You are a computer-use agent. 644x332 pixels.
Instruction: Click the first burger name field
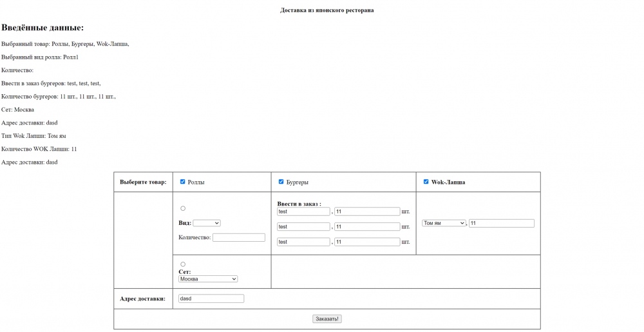pyautogui.click(x=303, y=211)
